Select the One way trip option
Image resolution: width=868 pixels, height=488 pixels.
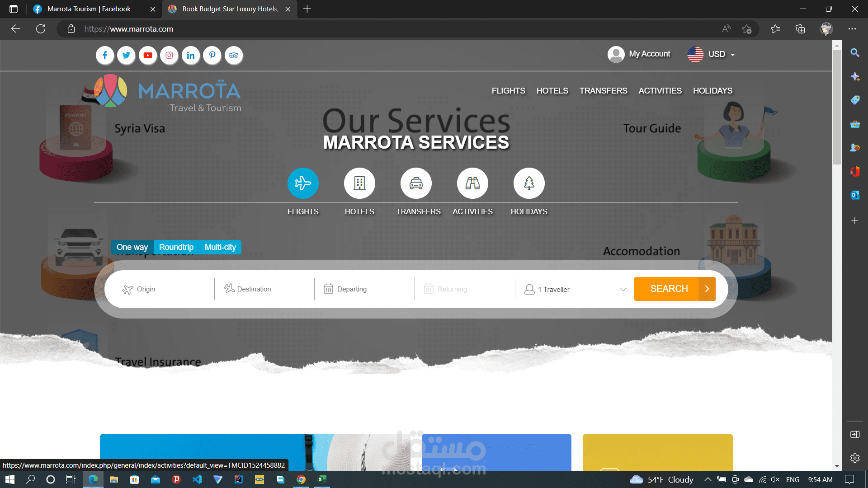click(x=132, y=247)
